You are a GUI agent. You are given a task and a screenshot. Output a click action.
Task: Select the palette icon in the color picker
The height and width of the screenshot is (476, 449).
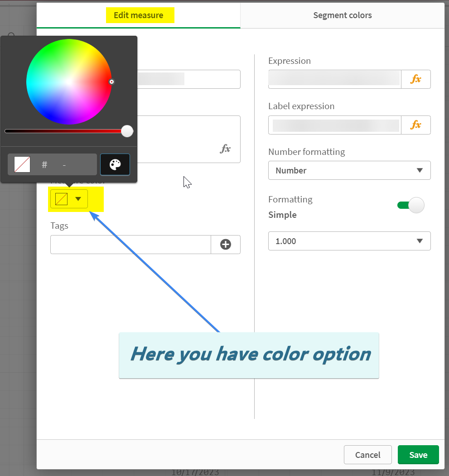(x=115, y=164)
